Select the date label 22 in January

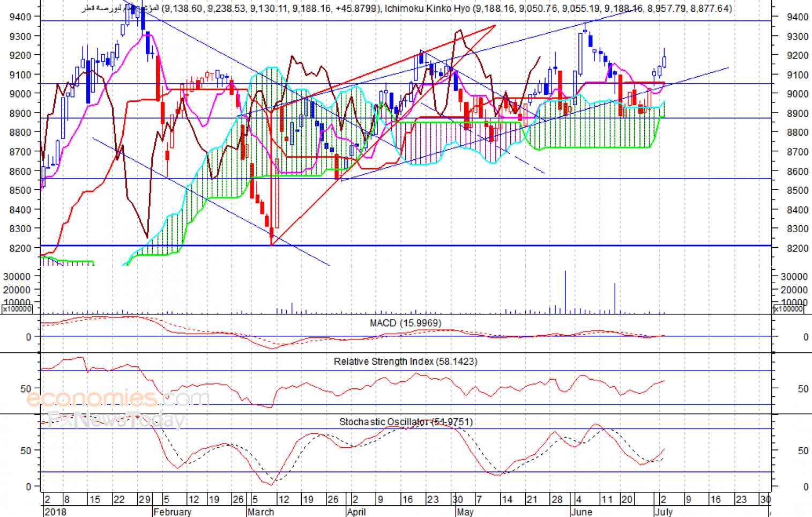[119, 499]
